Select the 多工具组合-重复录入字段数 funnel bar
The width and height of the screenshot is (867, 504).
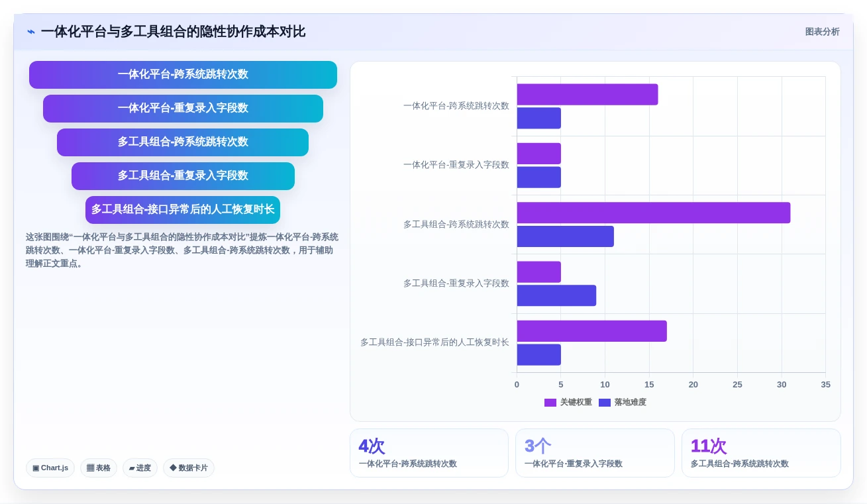(x=183, y=176)
